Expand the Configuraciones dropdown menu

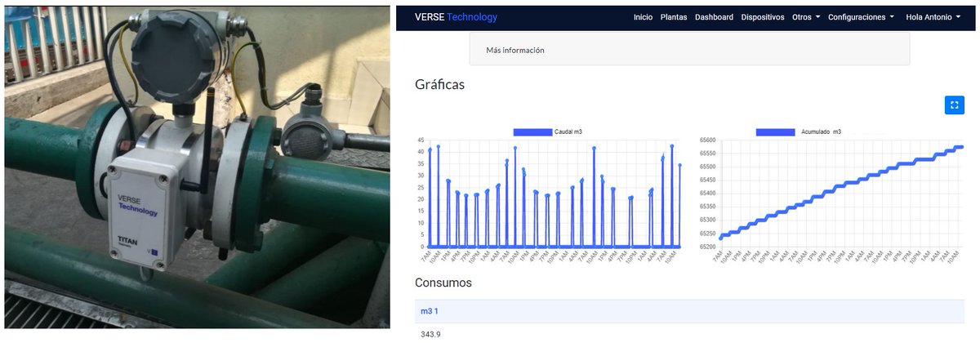(x=861, y=17)
